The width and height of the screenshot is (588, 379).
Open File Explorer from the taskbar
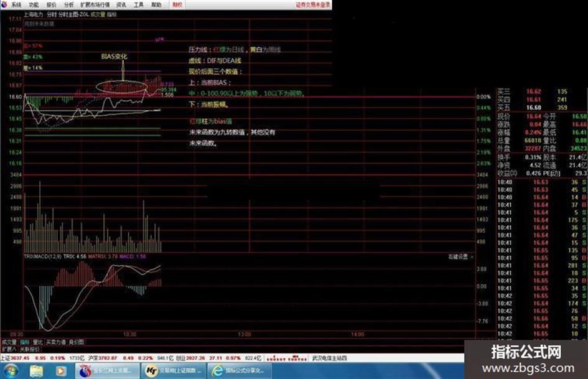[36, 371]
